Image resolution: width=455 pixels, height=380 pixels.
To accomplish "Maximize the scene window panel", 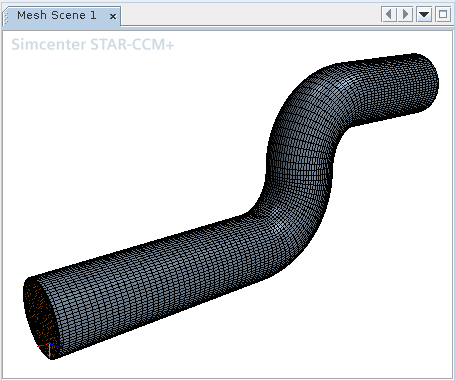I will point(443,14).
